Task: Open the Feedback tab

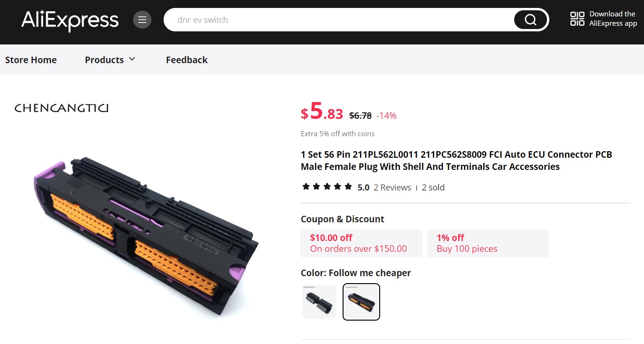Action: 187,60
